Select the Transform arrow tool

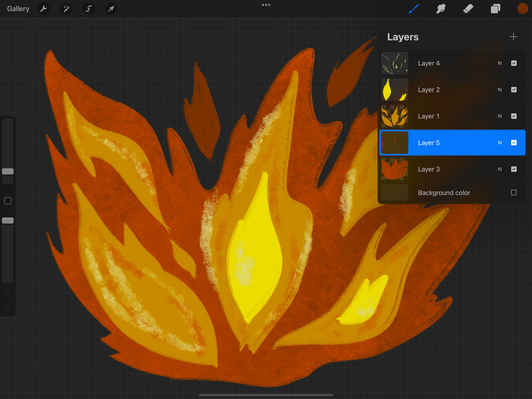[x=111, y=8]
